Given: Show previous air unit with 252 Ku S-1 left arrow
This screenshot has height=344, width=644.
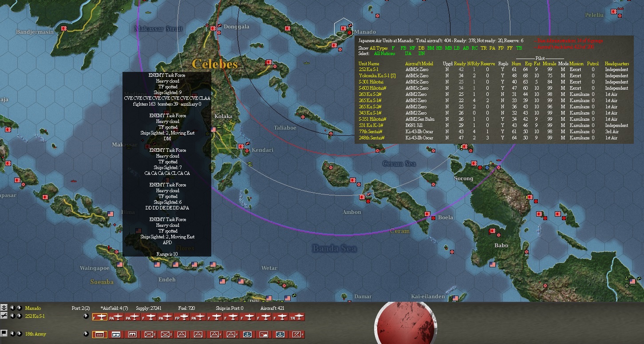Looking at the screenshot, I should pyautogui.click(x=12, y=316).
